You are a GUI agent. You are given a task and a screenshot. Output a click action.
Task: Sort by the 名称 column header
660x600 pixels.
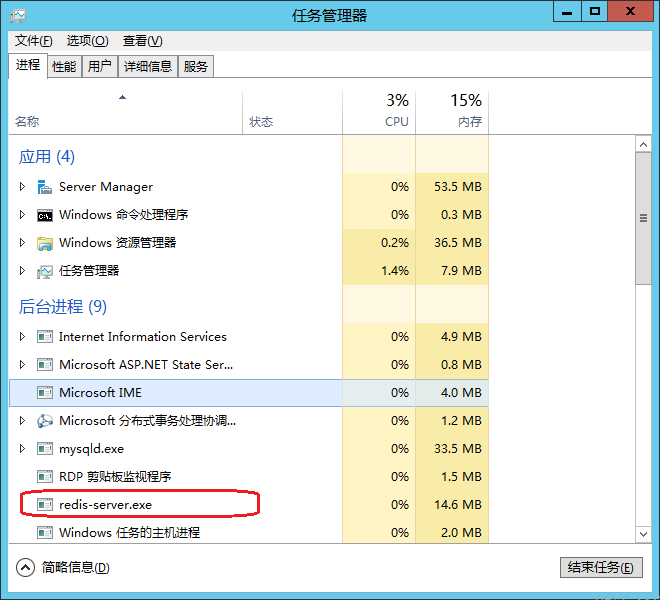125,113
